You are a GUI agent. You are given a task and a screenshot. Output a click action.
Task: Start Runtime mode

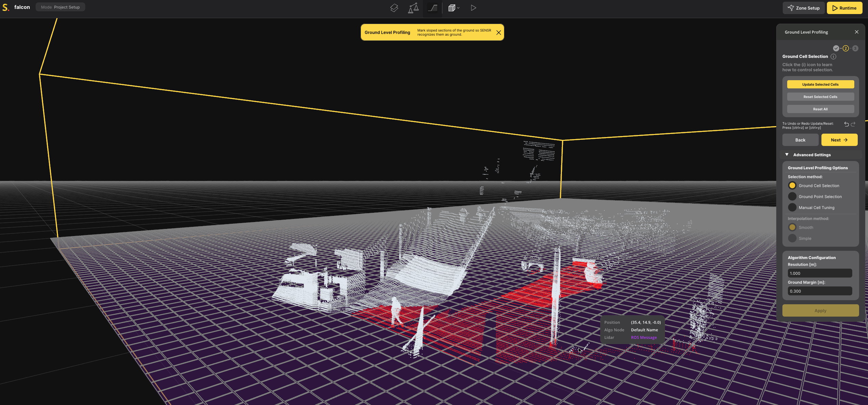coord(844,8)
